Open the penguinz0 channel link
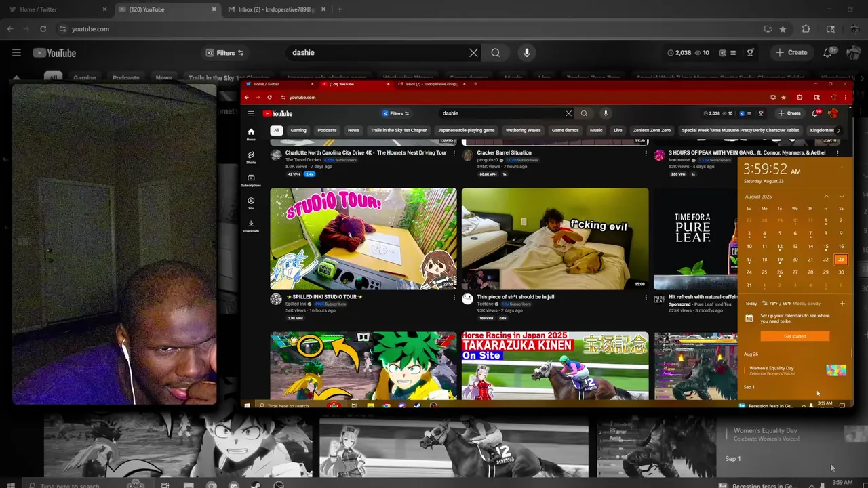868x488 pixels. click(488, 160)
